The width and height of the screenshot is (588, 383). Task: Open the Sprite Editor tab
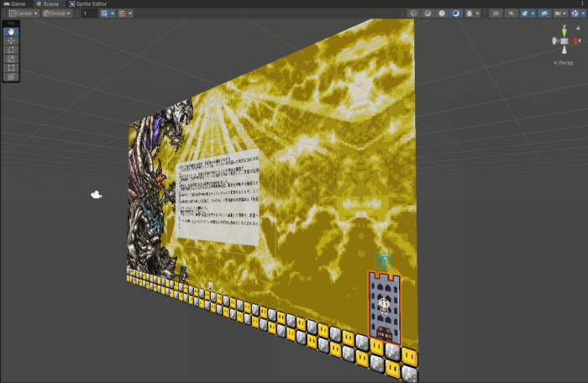point(87,4)
